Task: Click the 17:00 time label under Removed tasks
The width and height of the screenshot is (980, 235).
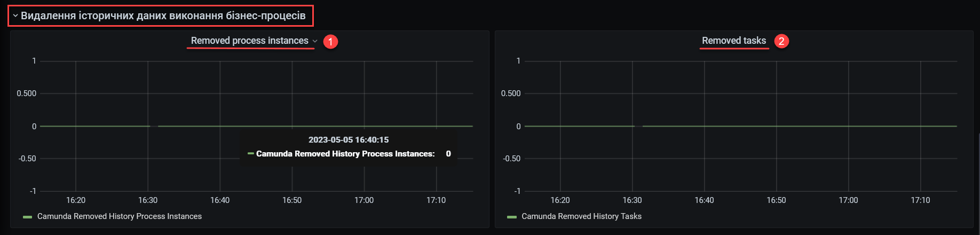Action: point(848,200)
